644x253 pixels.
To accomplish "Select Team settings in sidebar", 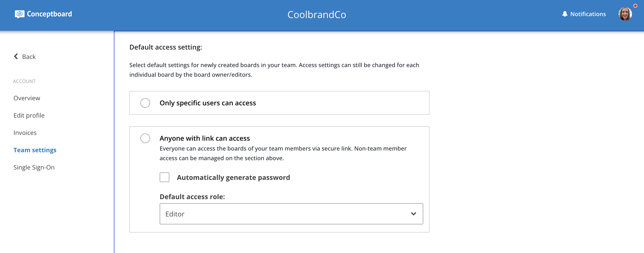I will (x=35, y=150).
